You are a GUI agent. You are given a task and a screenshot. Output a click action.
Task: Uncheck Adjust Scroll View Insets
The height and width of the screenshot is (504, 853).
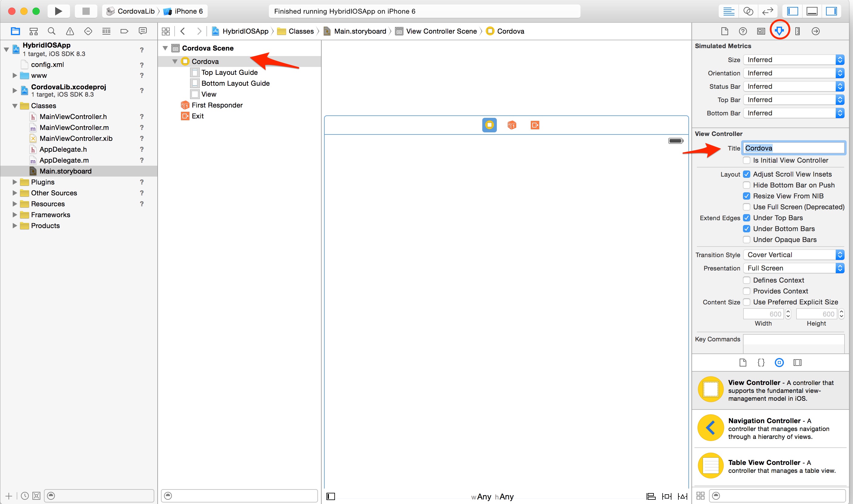pyautogui.click(x=747, y=174)
